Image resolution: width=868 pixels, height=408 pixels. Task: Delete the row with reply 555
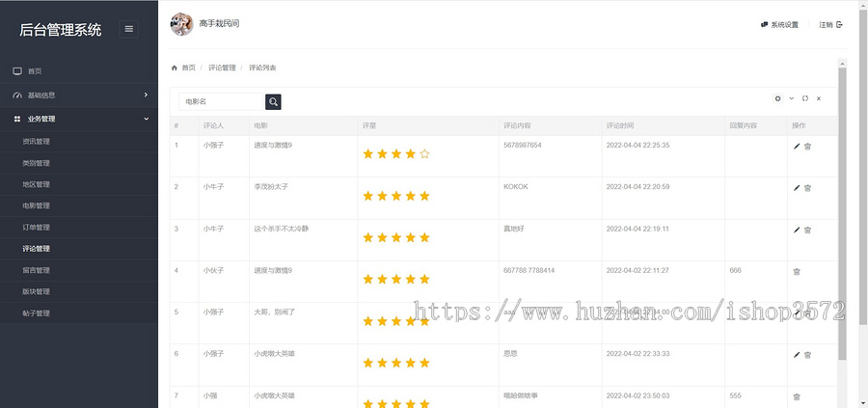coord(797,396)
